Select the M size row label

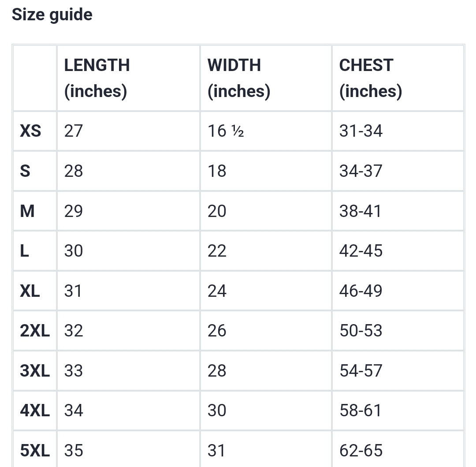point(27,211)
